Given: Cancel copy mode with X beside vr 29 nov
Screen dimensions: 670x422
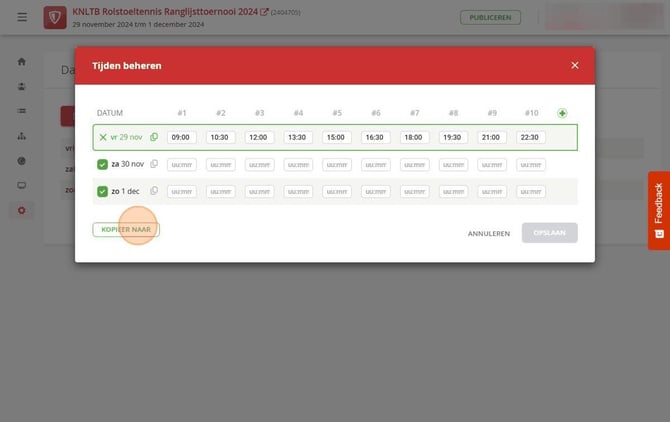Looking at the screenshot, I should click(x=103, y=137).
